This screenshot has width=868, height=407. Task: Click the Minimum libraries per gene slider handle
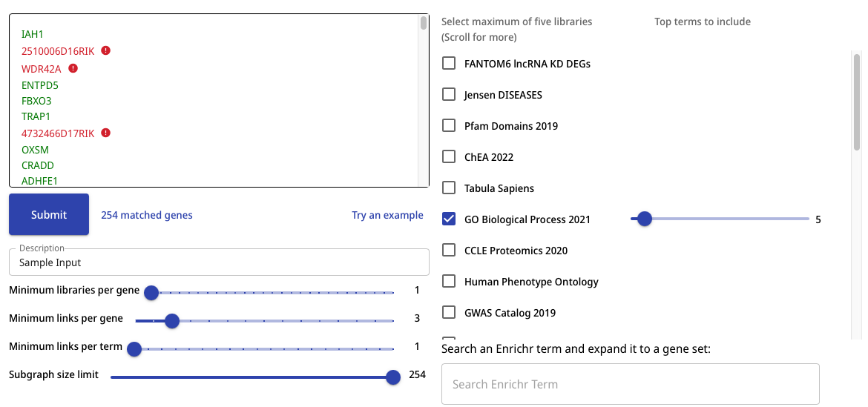click(x=151, y=293)
